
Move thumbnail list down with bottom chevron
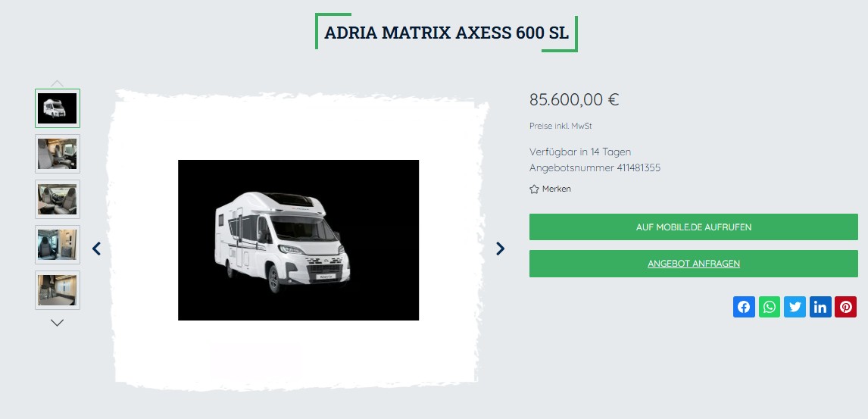pos(57,322)
